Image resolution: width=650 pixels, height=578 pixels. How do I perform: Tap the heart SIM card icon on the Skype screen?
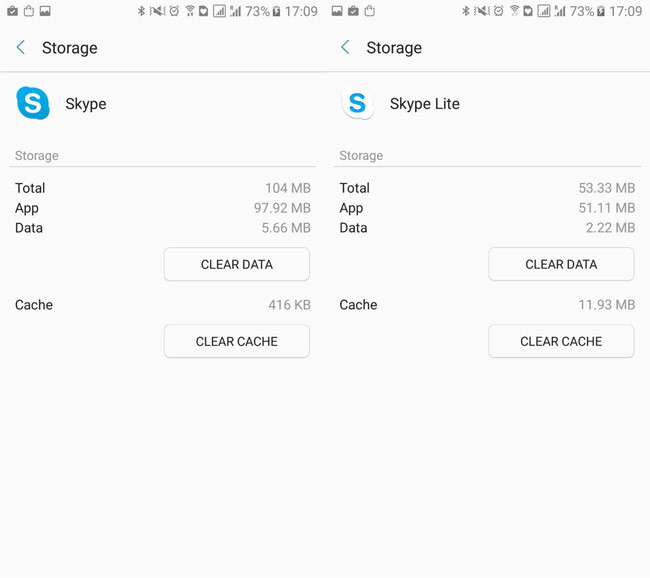pos(204,11)
